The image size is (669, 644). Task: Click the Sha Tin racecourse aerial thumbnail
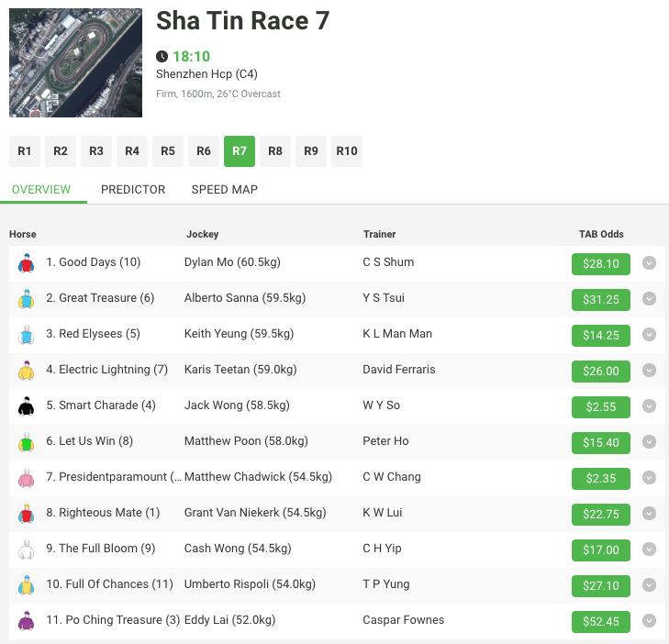click(75, 63)
